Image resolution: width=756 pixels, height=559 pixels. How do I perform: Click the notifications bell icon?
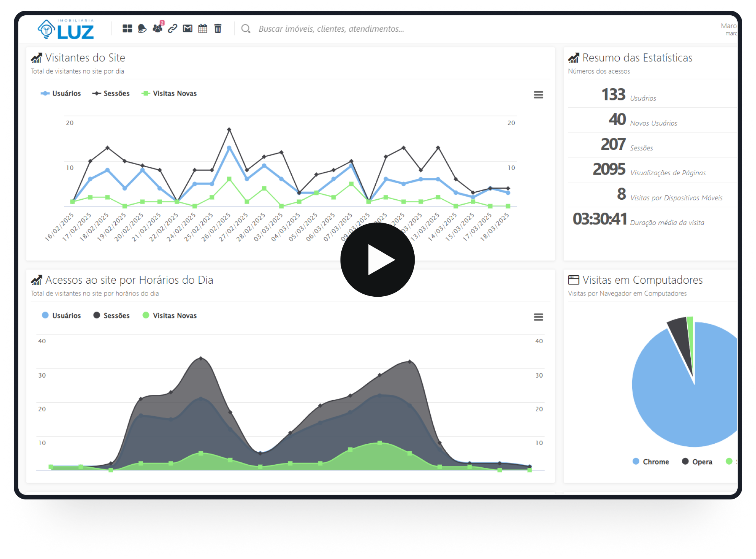[x=142, y=29]
